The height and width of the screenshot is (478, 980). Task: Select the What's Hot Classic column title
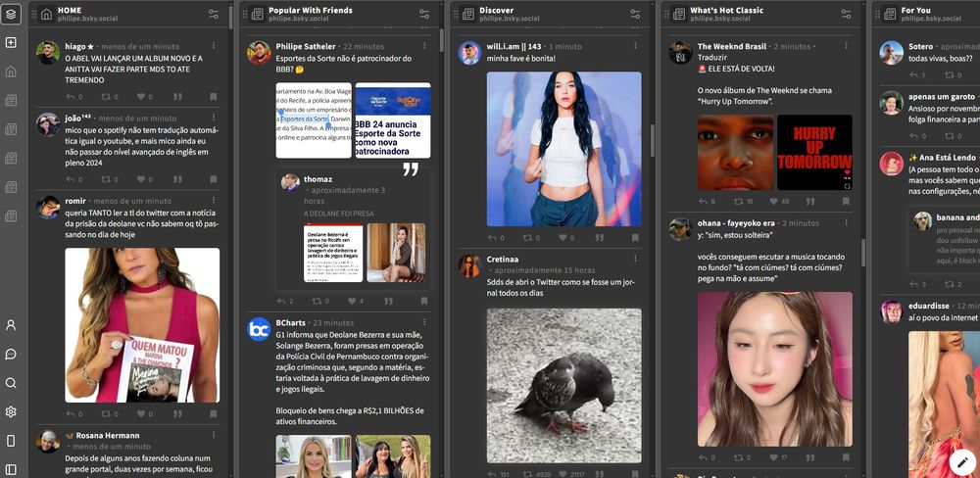pyautogui.click(x=727, y=10)
